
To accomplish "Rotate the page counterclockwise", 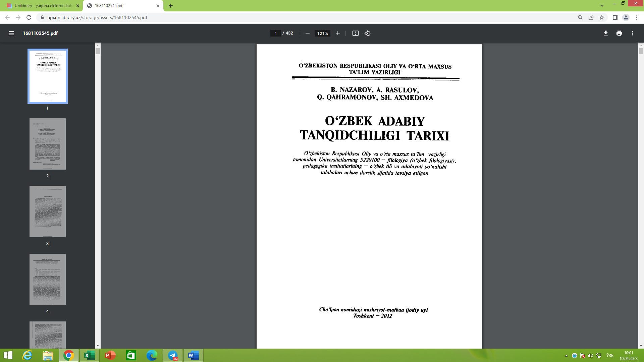I will coord(367,33).
